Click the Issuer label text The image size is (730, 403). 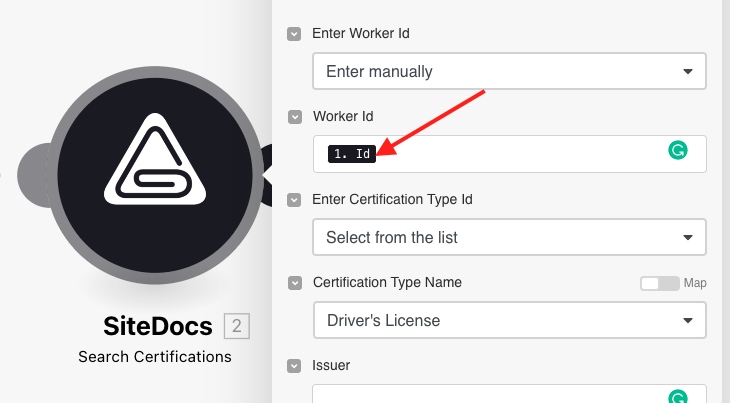click(x=331, y=365)
